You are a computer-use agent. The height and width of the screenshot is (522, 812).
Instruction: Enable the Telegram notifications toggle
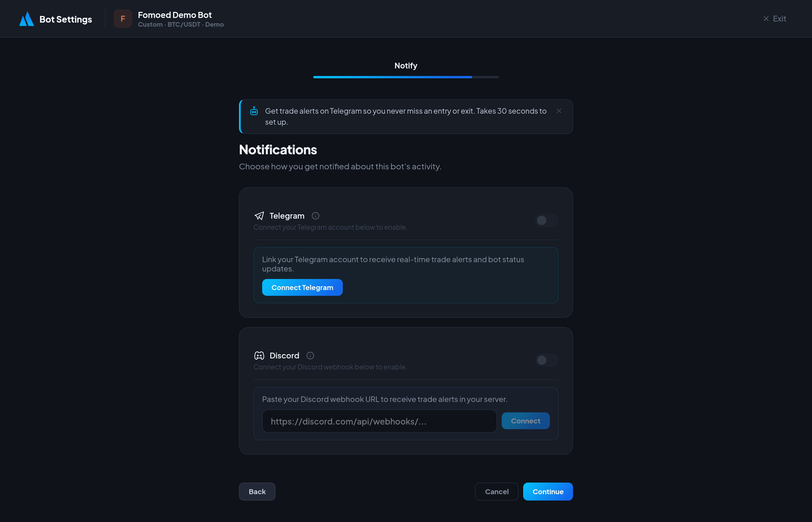click(x=546, y=220)
